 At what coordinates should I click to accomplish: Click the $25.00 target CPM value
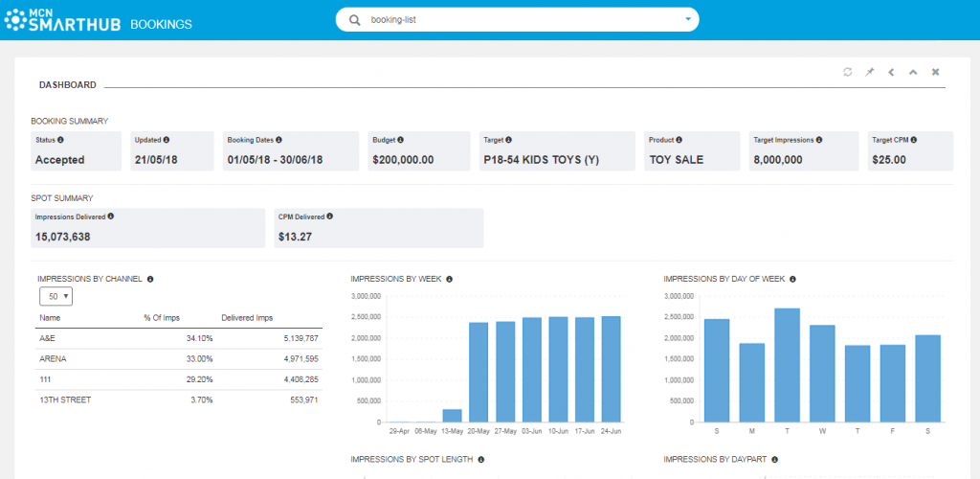pos(889,159)
